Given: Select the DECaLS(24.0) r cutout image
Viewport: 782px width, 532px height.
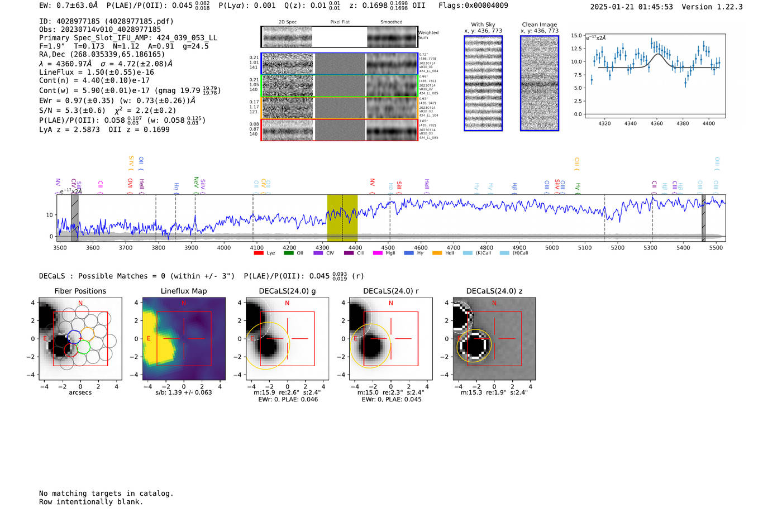Looking at the screenshot, I should pyautogui.click(x=390, y=339).
